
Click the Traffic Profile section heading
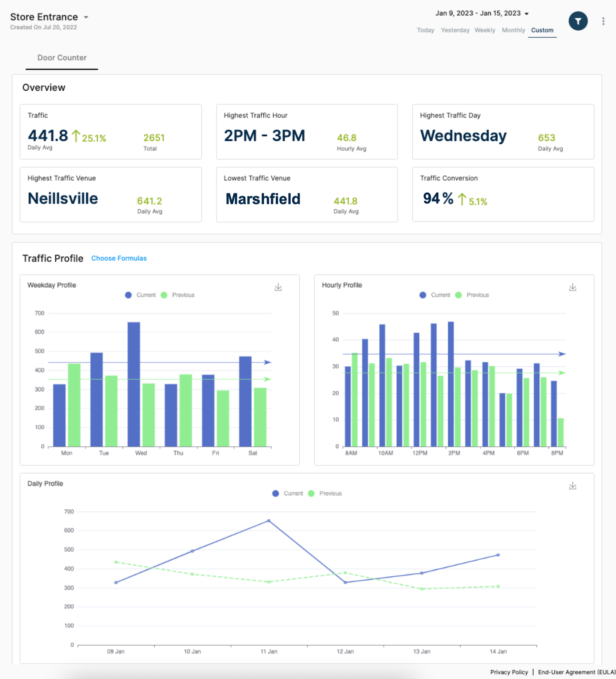coord(53,258)
